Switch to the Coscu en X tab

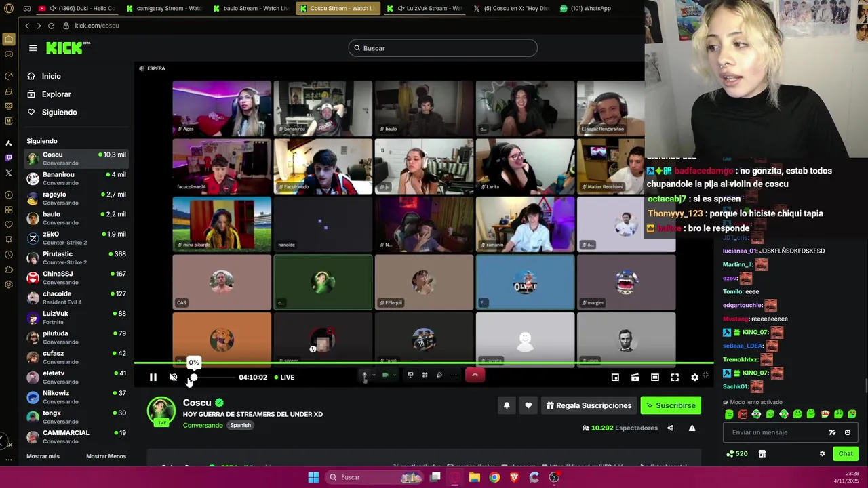[512, 8]
